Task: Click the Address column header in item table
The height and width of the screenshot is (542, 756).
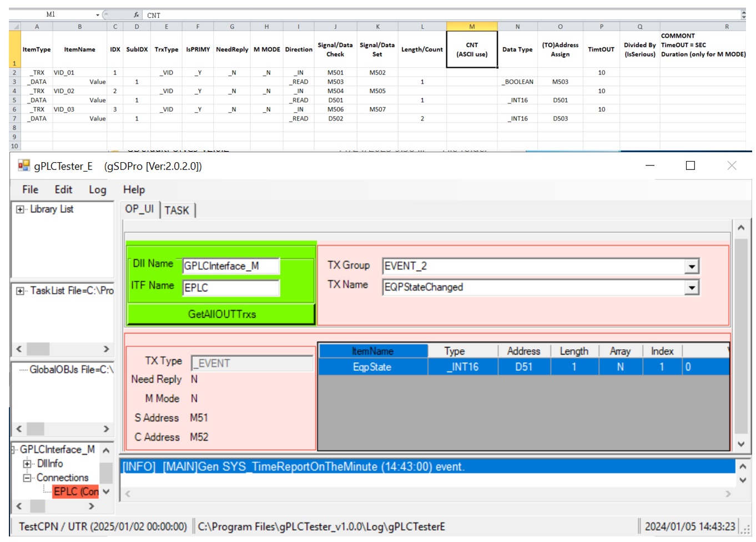Action: click(x=523, y=352)
